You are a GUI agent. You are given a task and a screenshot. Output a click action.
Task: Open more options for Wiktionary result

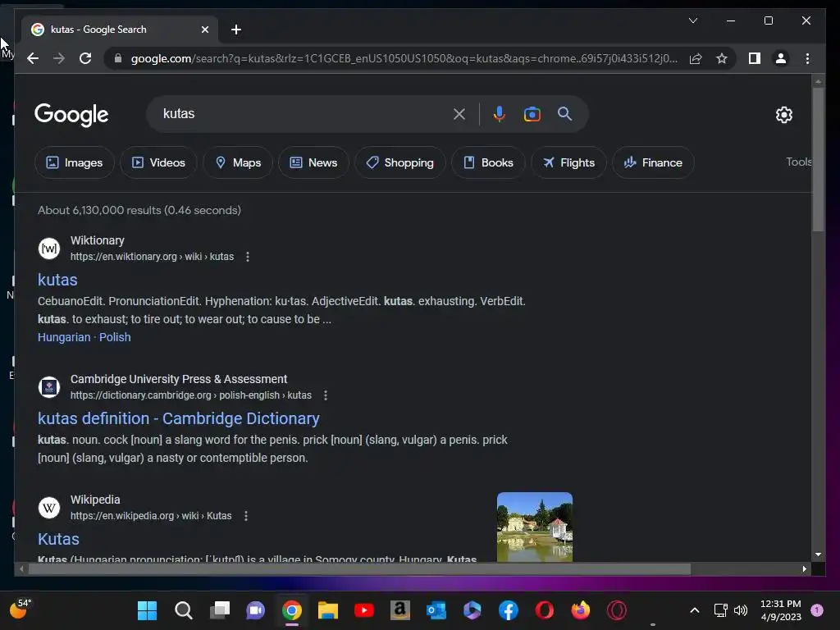248,257
